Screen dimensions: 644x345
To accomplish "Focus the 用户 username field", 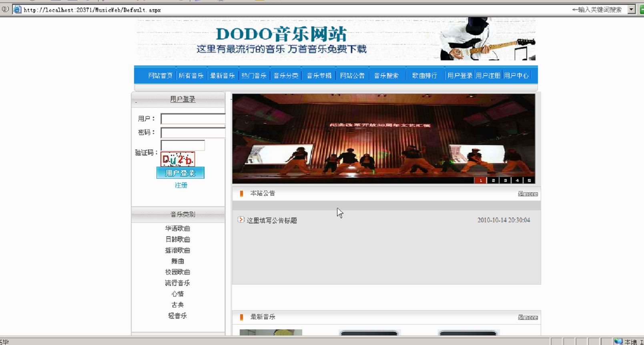I will (193, 119).
